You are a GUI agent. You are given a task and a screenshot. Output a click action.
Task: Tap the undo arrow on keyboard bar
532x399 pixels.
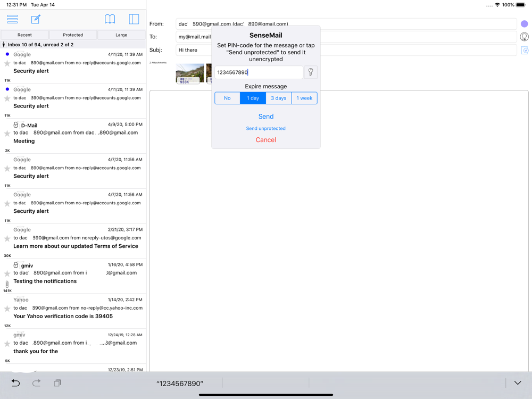coord(15,383)
